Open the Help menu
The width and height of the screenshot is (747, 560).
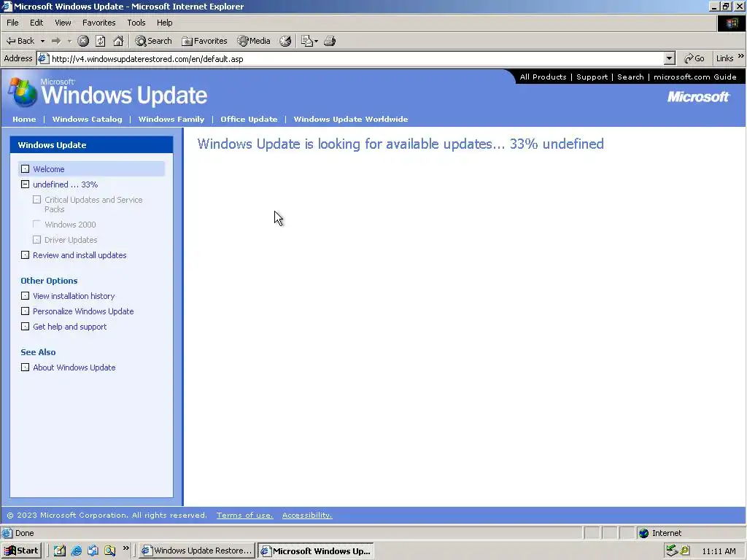tap(164, 23)
